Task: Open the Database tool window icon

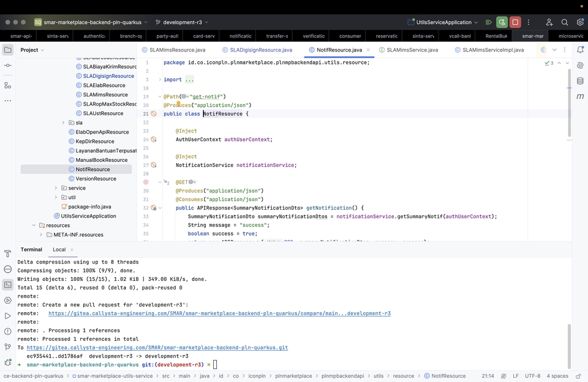Action: 580,81
